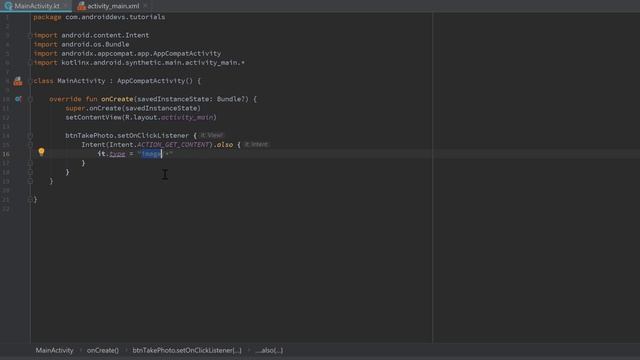The image size is (640, 360).
Task: Click the related XML file gutter icon beside class MainActivity
Action: point(18,81)
